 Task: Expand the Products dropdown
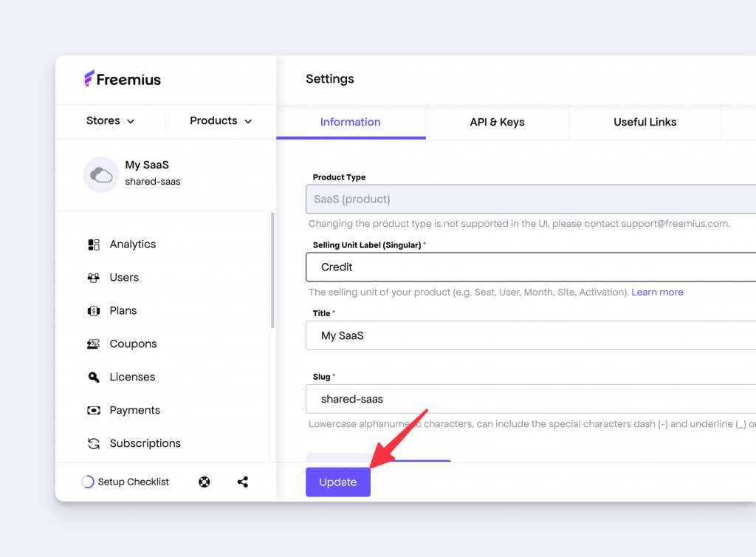[x=219, y=120]
